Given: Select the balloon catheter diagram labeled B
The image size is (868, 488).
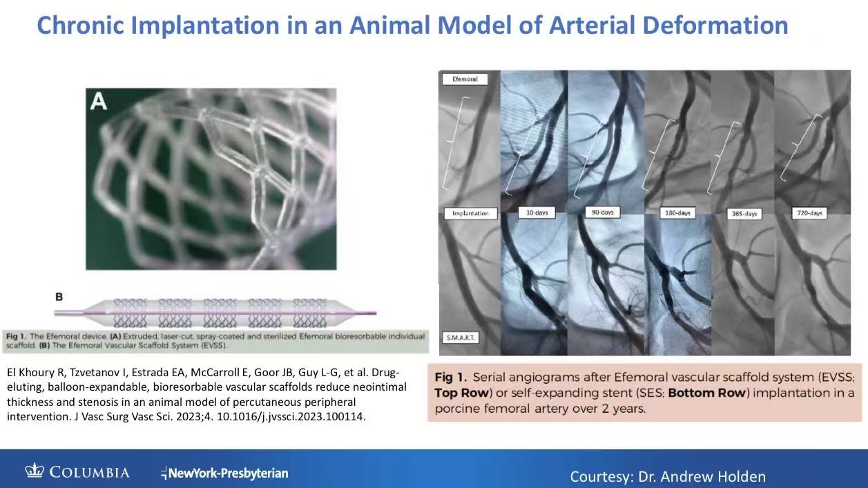Looking at the screenshot, I should coord(215,311).
